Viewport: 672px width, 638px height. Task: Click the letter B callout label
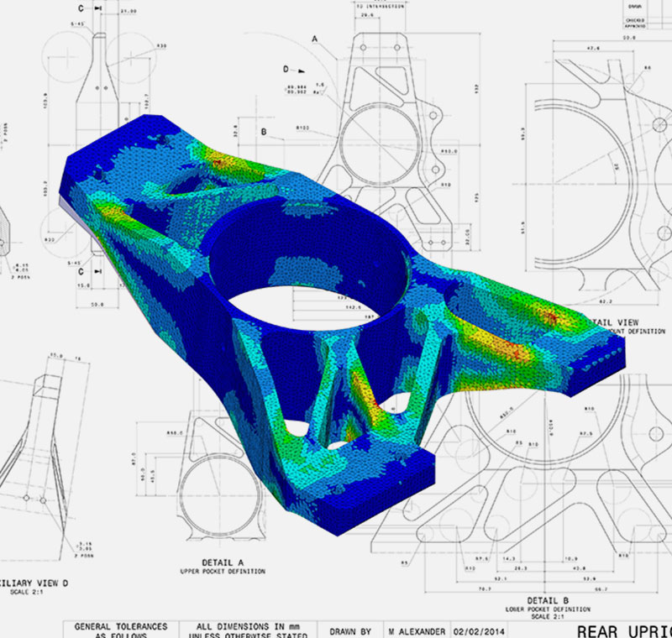(x=264, y=132)
